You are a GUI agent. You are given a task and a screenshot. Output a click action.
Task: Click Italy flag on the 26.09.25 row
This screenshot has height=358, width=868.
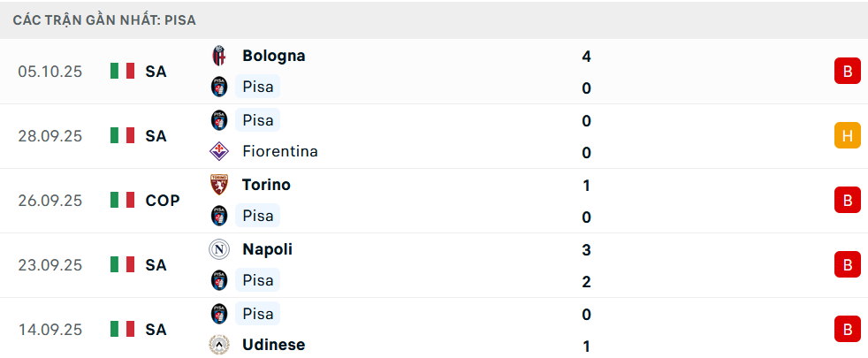pyautogui.click(x=122, y=201)
